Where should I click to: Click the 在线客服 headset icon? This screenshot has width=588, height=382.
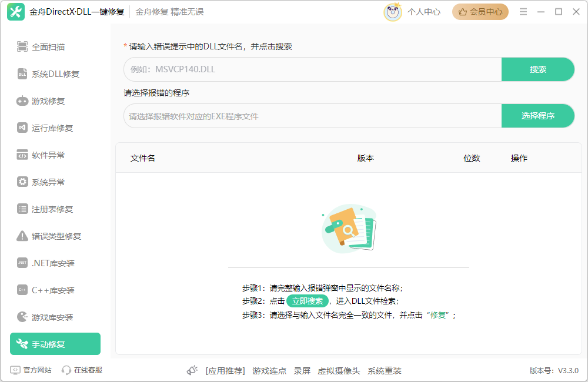[x=66, y=370]
